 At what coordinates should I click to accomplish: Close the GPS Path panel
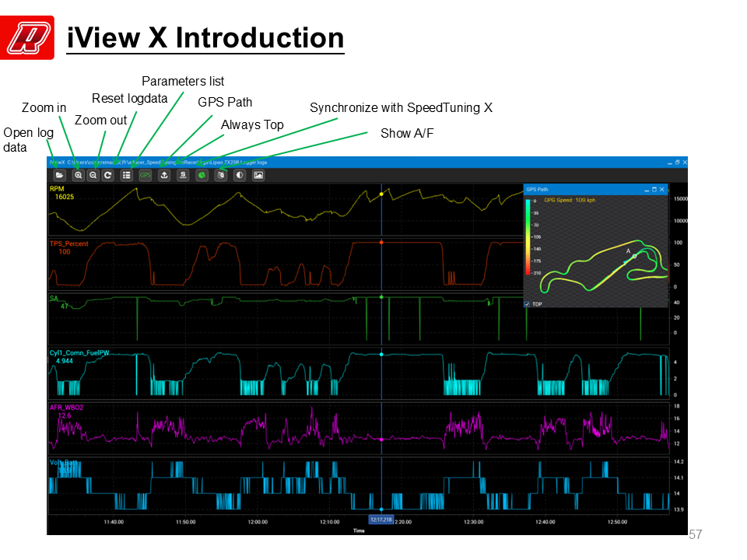click(661, 190)
